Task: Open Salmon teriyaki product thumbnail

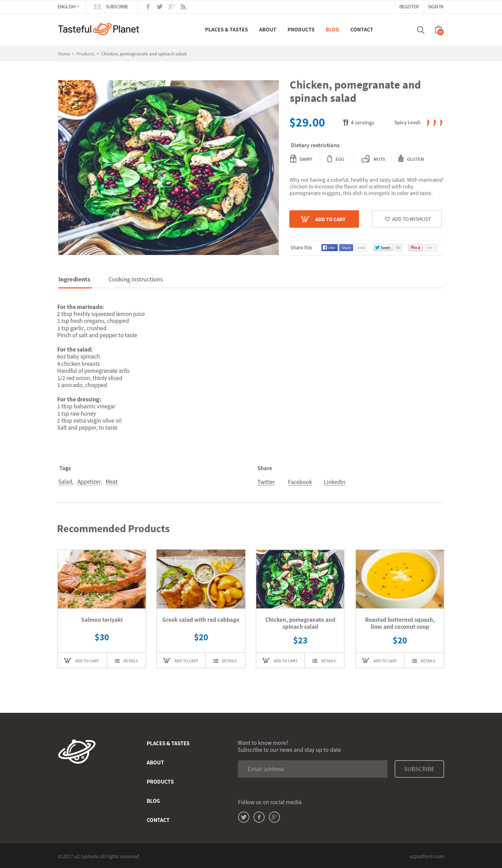Action: pos(102,579)
